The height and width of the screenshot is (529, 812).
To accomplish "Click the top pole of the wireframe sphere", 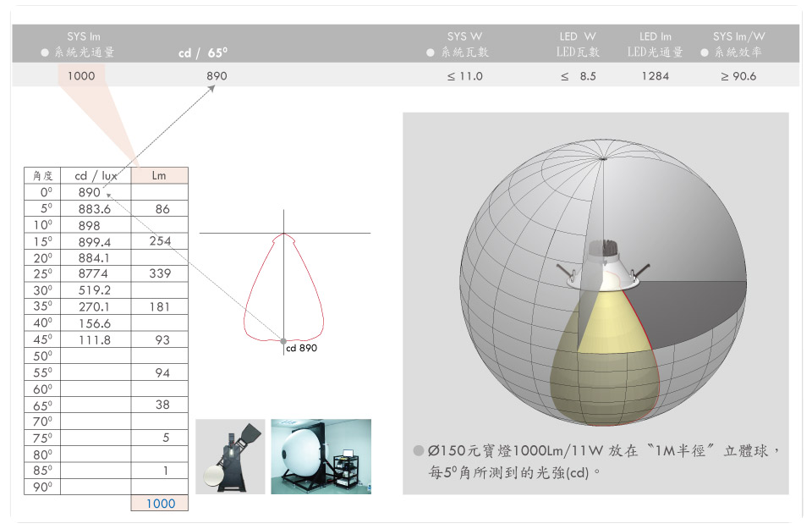I will 602,158.
